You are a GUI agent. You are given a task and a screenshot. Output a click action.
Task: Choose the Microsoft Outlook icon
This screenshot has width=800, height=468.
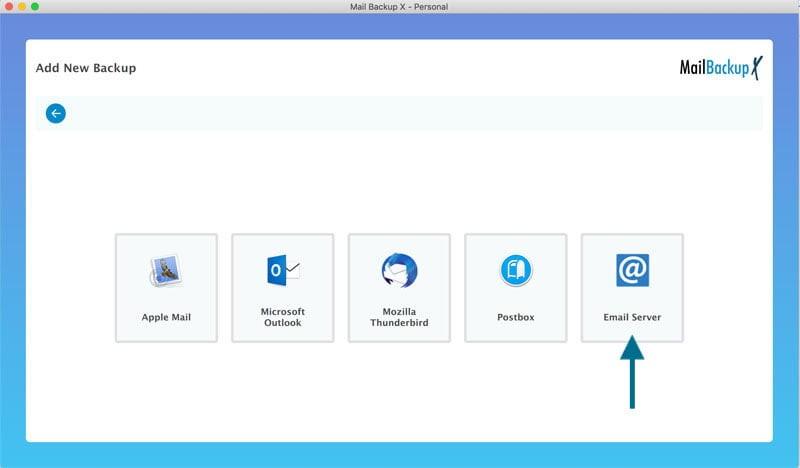[x=283, y=270]
